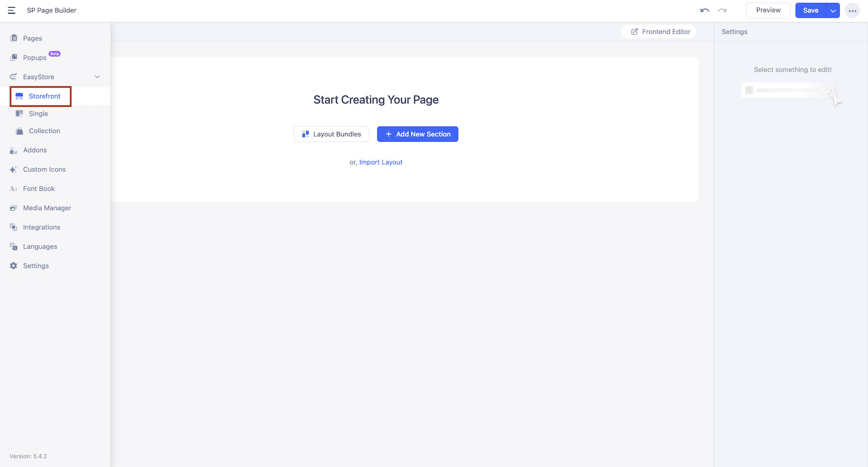
Task: Click the redo arrow icon
Action: [x=722, y=10]
